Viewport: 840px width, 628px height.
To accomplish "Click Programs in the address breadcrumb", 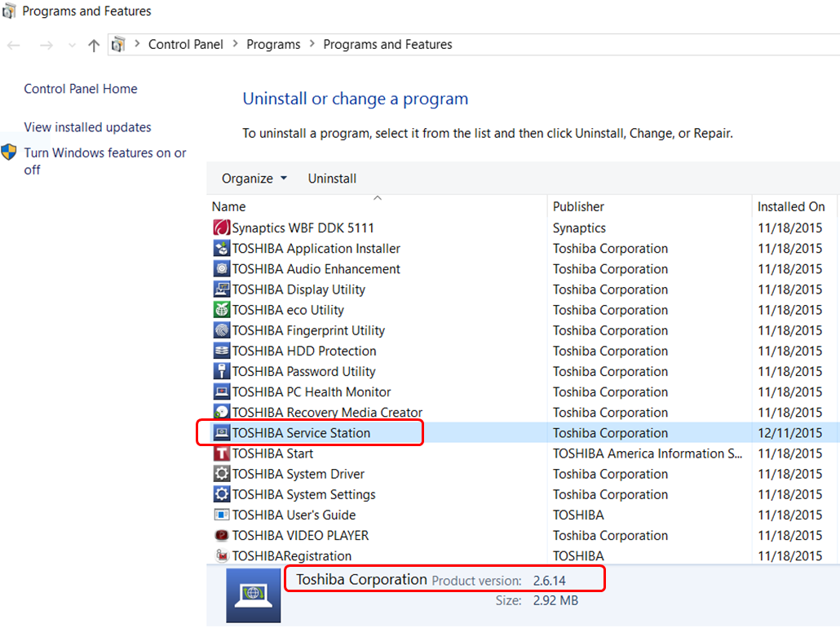I will point(273,45).
